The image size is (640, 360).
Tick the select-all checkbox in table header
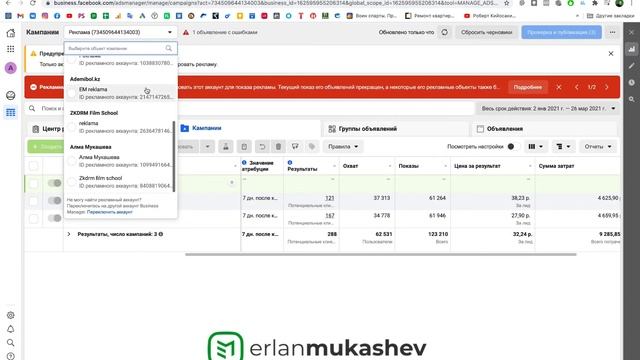33,166
